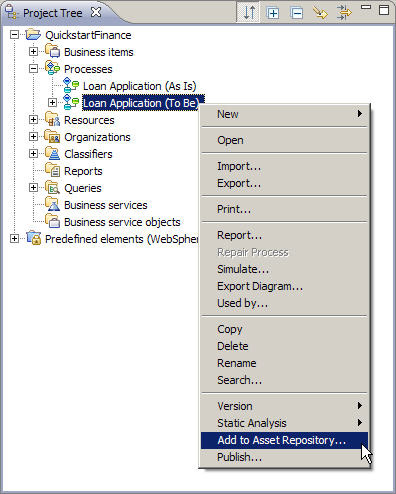
Task: Click the Queries folder icon
Action: (x=52, y=187)
